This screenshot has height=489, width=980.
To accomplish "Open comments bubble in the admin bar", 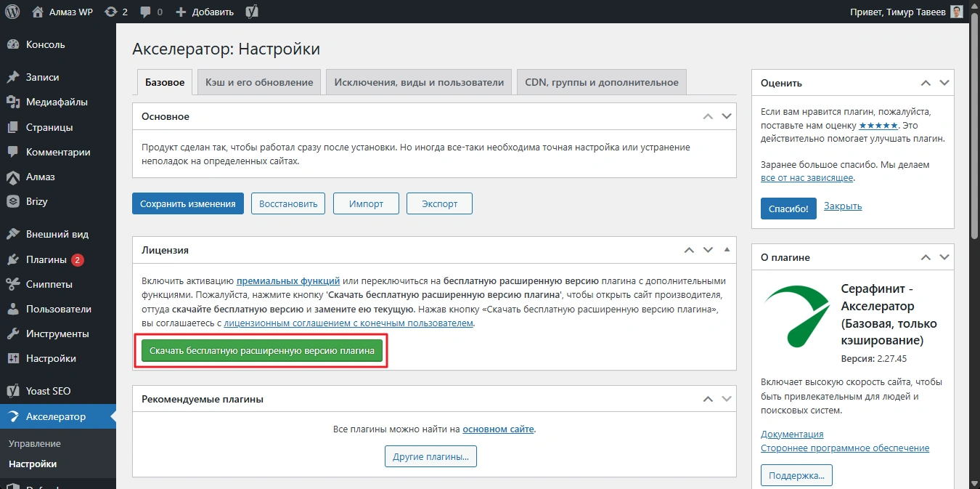I will pyautogui.click(x=145, y=12).
